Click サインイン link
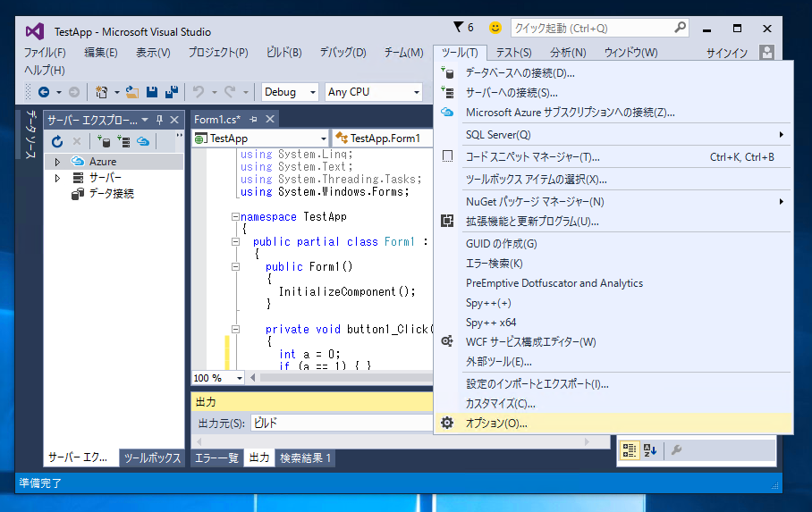The width and height of the screenshot is (812, 512). click(x=727, y=53)
